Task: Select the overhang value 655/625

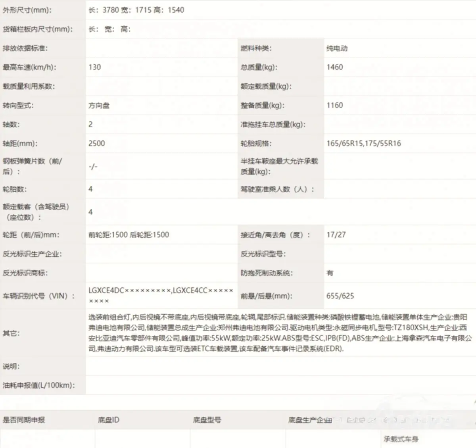Action: click(340, 296)
